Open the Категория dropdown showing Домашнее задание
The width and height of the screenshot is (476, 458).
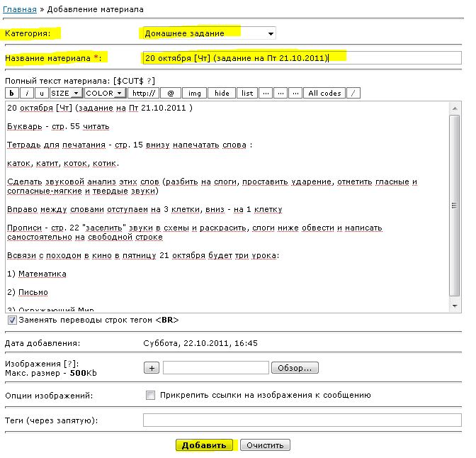(209, 33)
